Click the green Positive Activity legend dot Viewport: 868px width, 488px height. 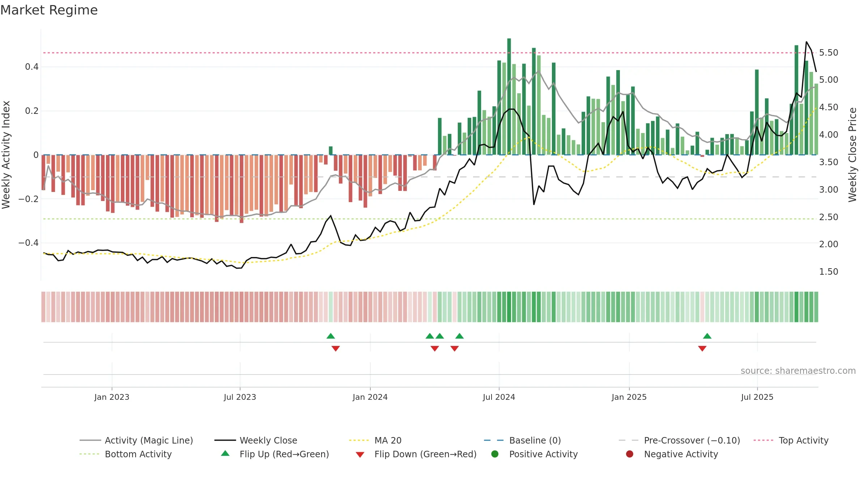pyautogui.click(x=495, y=454)
